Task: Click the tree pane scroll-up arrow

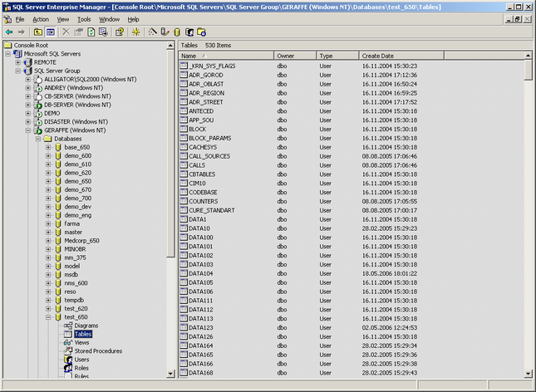Action: tap(170, 46)
